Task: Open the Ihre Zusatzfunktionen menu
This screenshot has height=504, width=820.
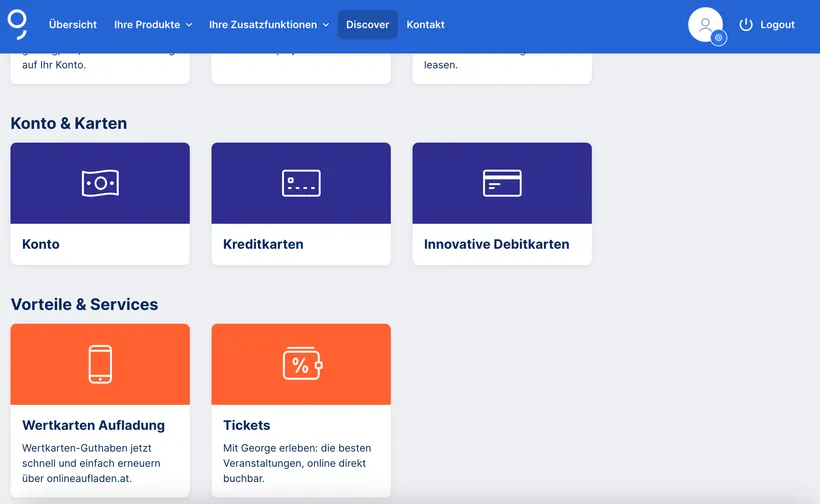Action: [x=269, y=25]
